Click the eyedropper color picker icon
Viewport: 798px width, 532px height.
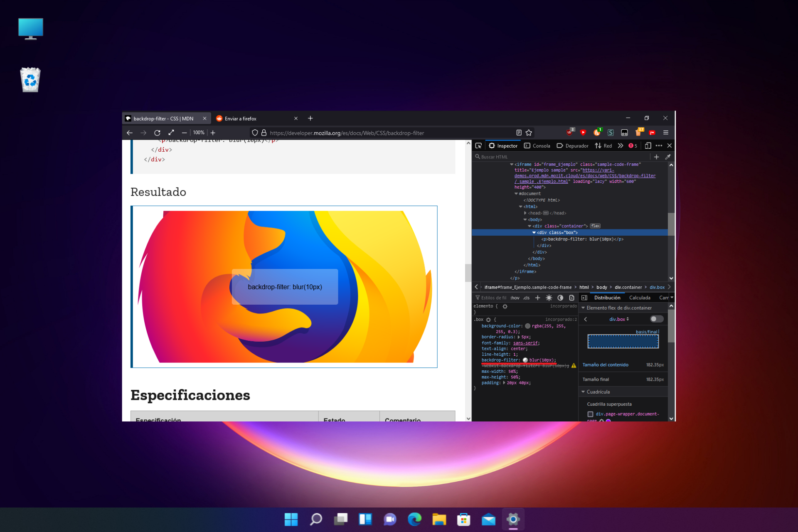tap(668, 157)
